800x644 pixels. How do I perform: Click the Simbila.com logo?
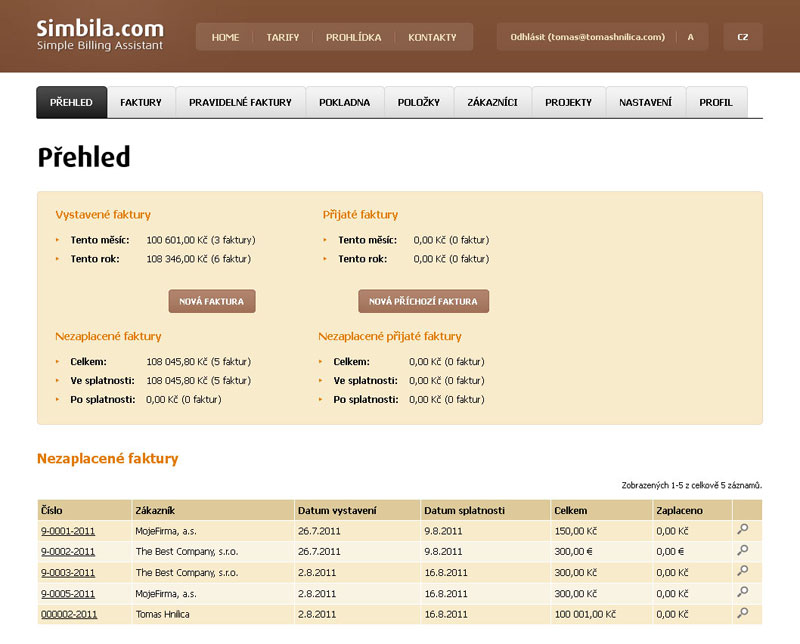click(x=100, y=34)
